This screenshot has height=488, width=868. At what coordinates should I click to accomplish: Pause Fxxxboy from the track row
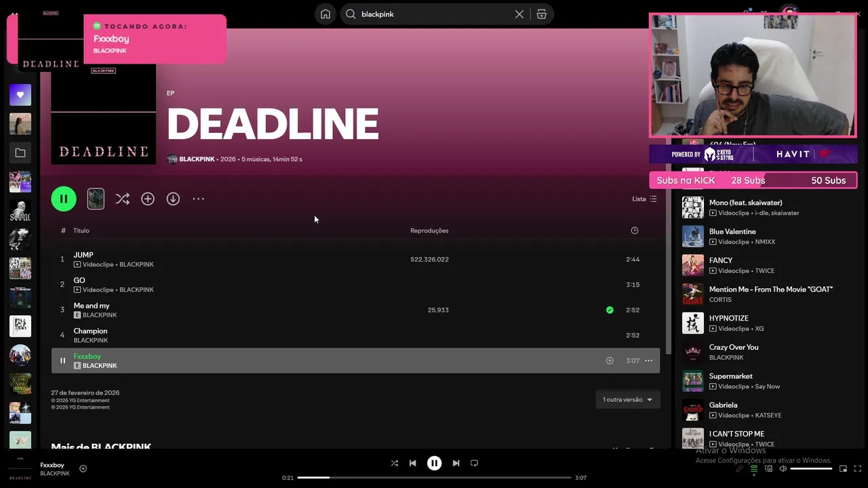(x=62, y=361)
